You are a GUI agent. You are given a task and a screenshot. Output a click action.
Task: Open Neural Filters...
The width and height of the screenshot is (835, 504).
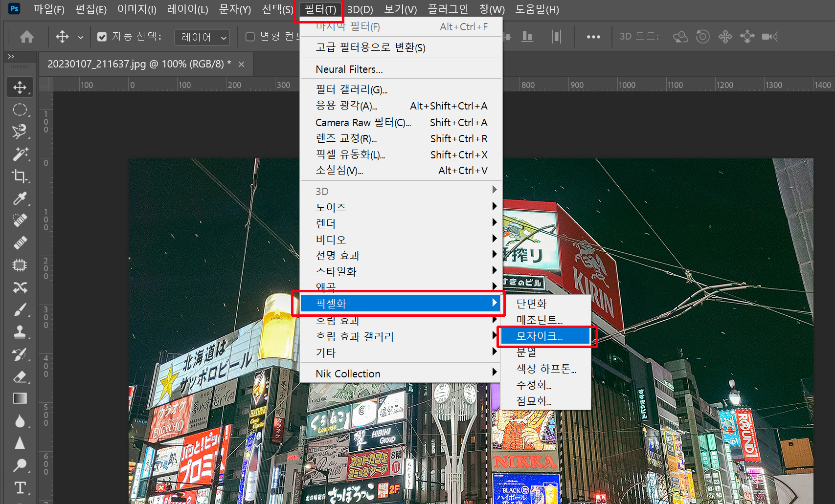tap(401, 69)
